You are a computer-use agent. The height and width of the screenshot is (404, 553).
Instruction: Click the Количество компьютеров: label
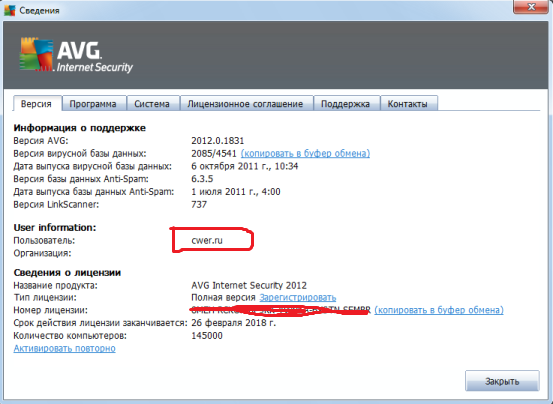(70, 335)
